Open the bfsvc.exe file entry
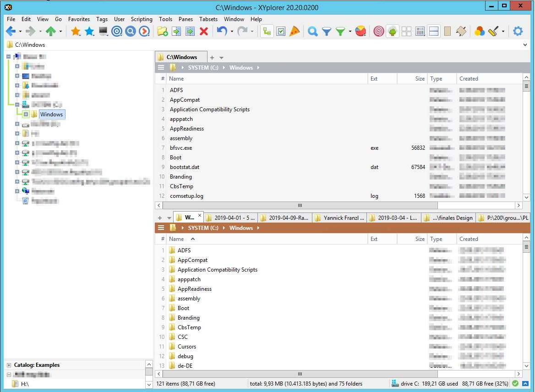The width and height of the screenshot is (535, 392). click(x=182, y=147)
